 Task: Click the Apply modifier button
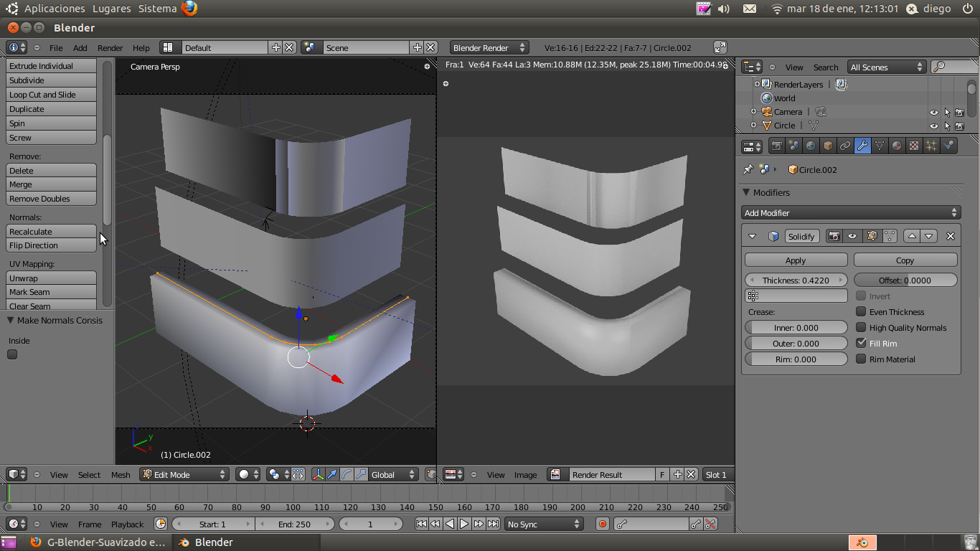[796, 260]
